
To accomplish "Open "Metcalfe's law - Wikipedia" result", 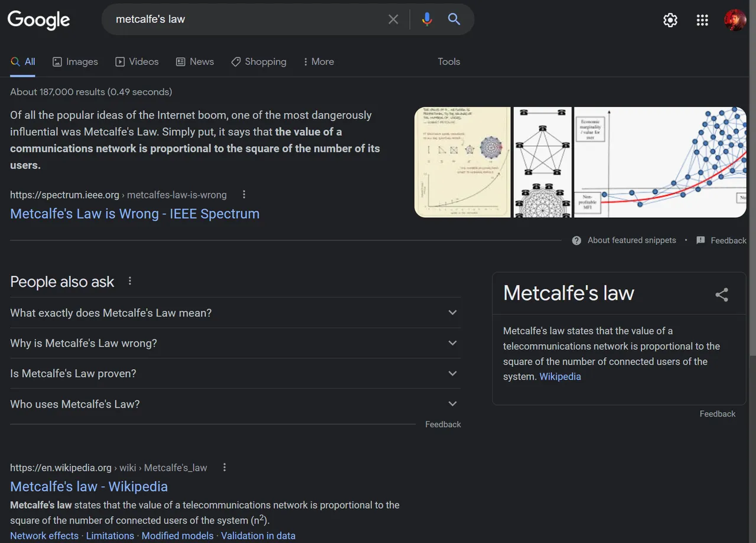I will point(89,486).
